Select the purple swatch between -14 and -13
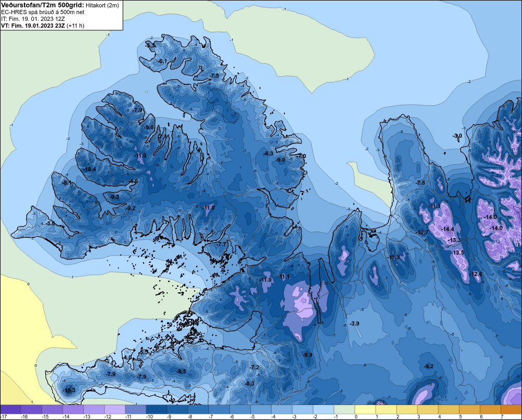The height and width of the screenshot is (420, 522). click(73, 410)
